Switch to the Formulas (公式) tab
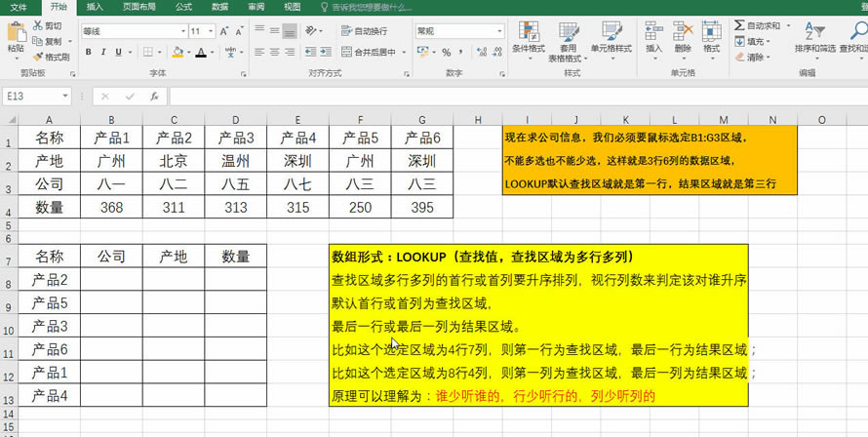868x437 pixels. coord(183,7)
